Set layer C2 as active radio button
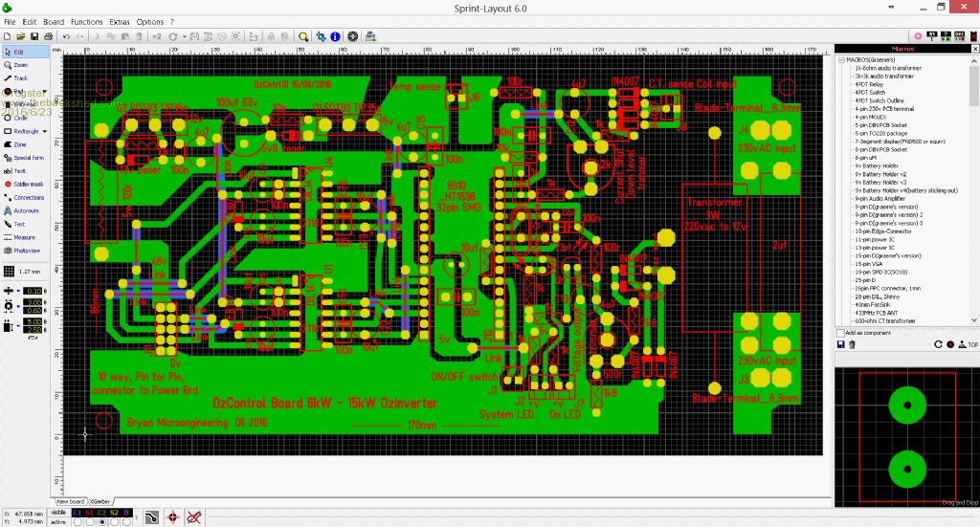The width and height of the screenshot is (980, 527). tap(103, 522)
